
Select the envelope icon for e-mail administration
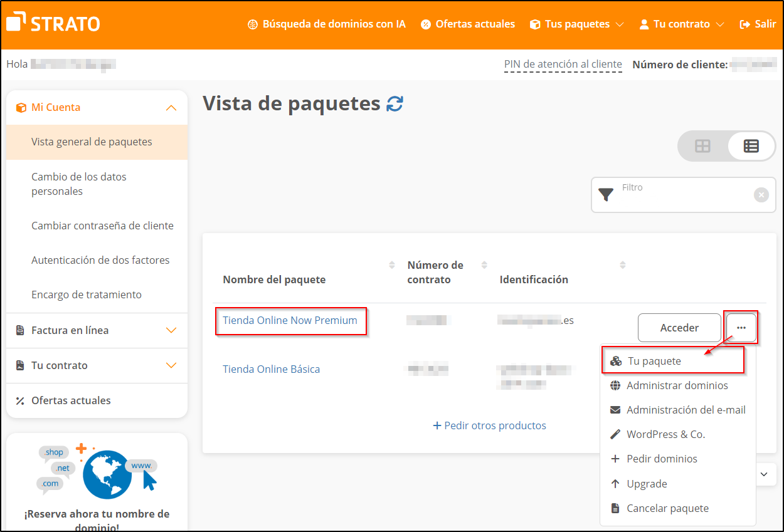(616, 410)
